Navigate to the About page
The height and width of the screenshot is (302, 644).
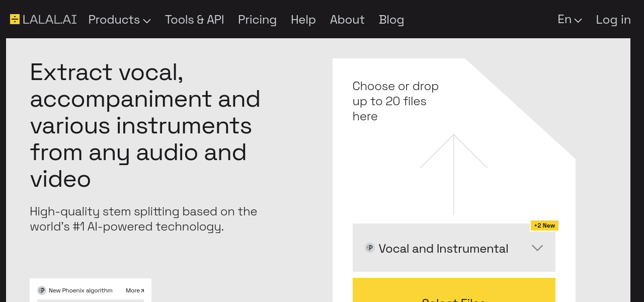click(x=347, y=20)
